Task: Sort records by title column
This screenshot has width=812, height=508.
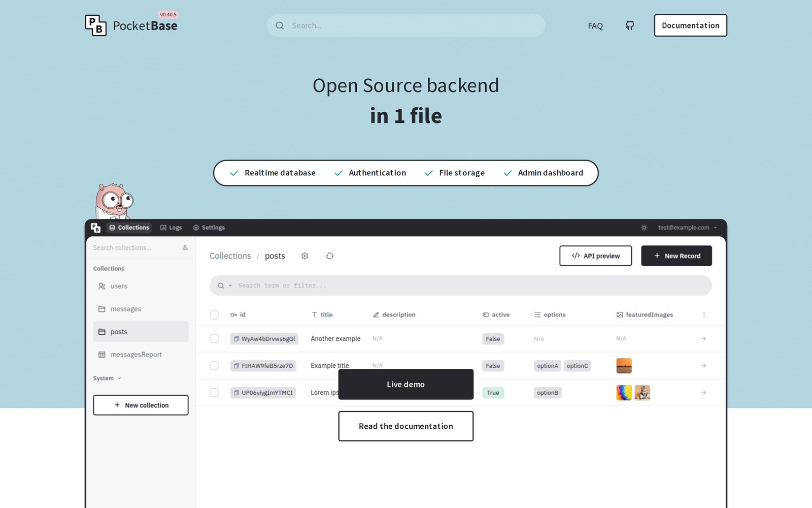Action: coord(322,315)
